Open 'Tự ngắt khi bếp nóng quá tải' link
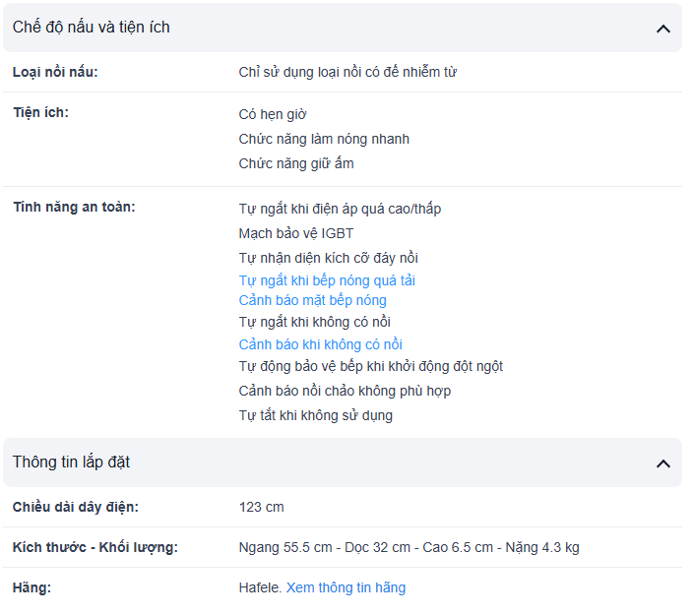Screen dimensions: 693x616 pos(327,280)
